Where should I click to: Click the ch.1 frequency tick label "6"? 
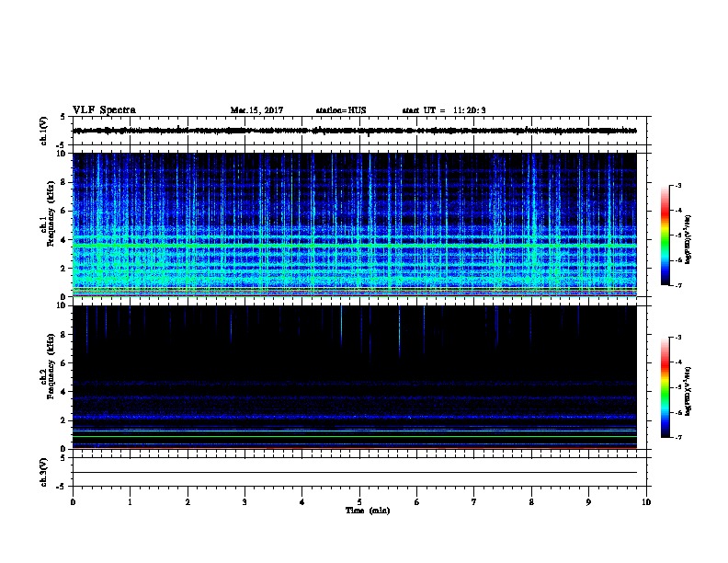[63, 211]
